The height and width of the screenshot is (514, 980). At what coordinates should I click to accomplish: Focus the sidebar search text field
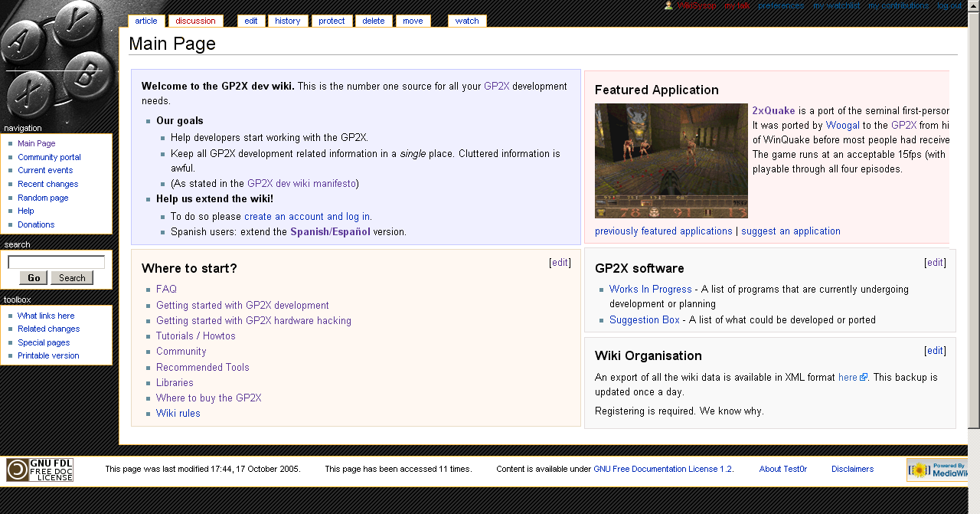coord(56,262)
